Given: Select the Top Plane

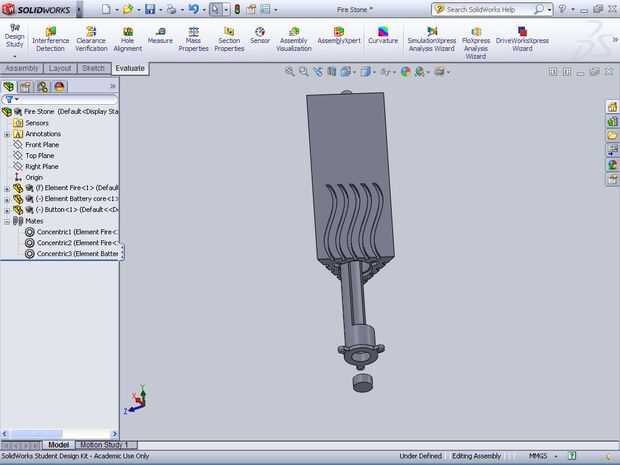Looking at the screenshot, I should click(x=40, y=156).
